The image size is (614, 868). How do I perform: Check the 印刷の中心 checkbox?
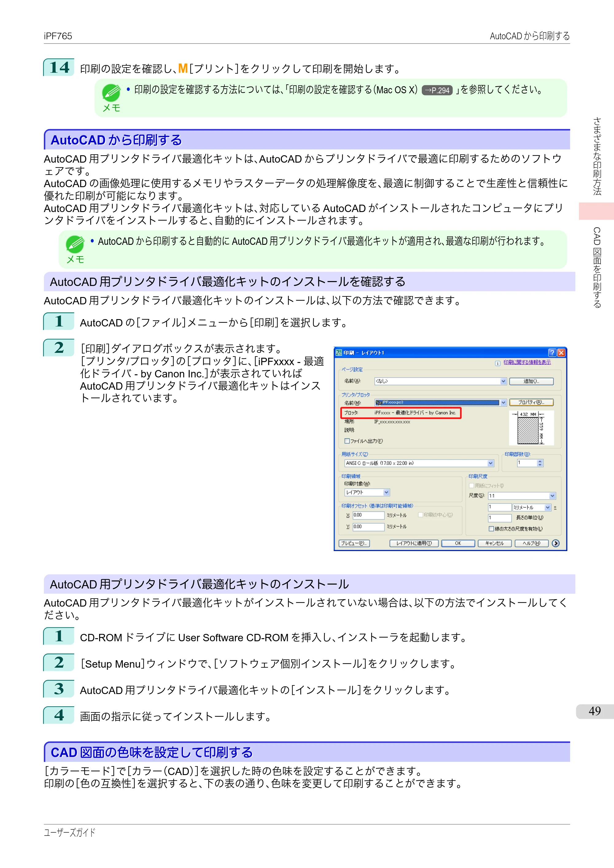pyautogui.click(x=420, y=515)
